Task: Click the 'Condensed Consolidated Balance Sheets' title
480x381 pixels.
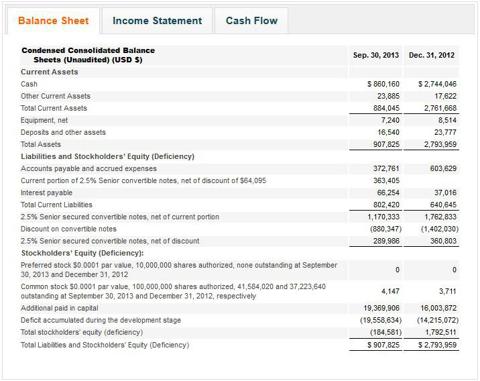Action: click(x=88, y=55)
